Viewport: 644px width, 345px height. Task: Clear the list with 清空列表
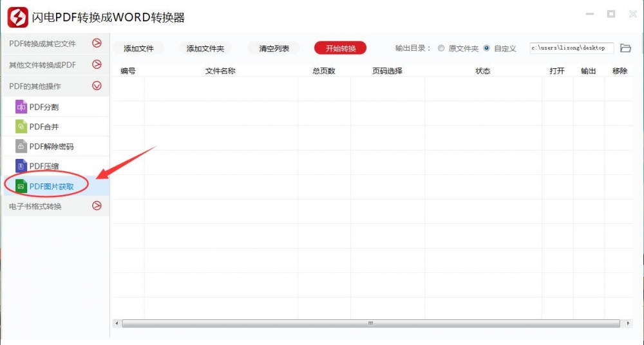274,48
